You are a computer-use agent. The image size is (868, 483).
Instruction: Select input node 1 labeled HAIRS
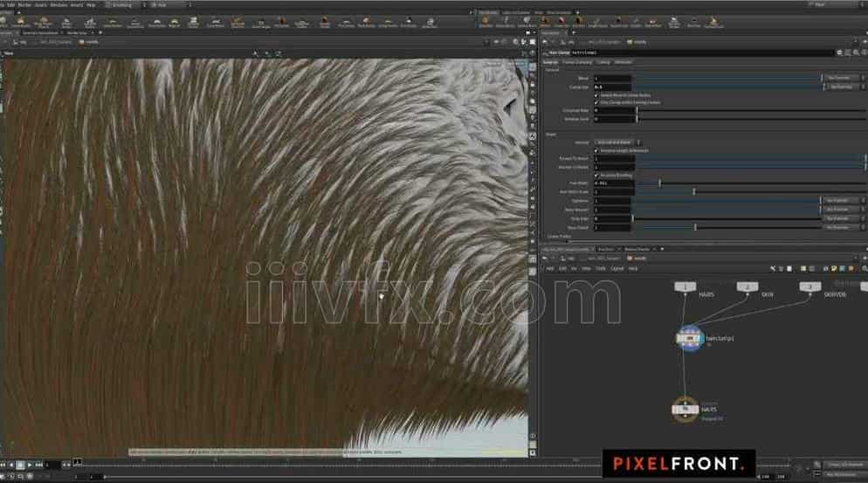click(685, 287)
